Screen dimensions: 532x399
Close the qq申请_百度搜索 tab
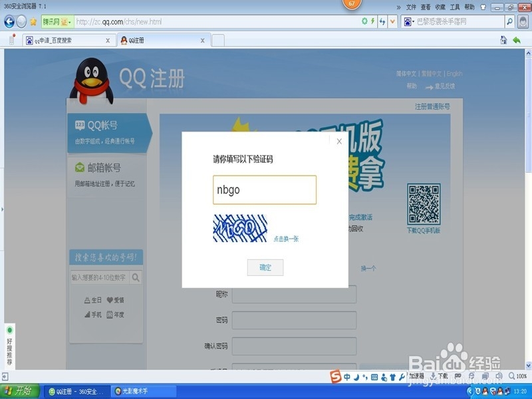[x=108, y=41]
